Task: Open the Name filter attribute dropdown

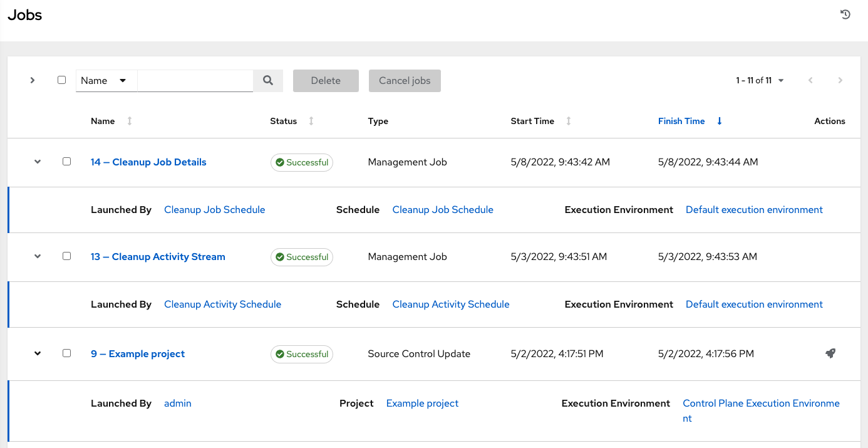Action: (x=106, y=80)
